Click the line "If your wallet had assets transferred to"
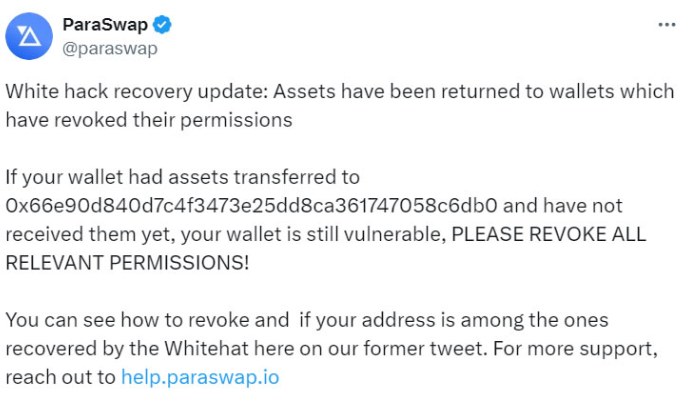This screenshot has width=686, height=405. [x=182, y=178]
